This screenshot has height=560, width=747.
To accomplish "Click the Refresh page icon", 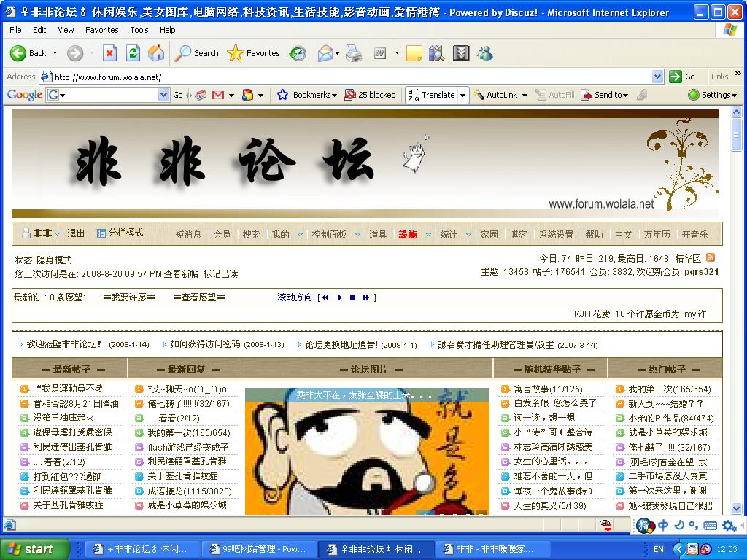I will pos(133,53).
